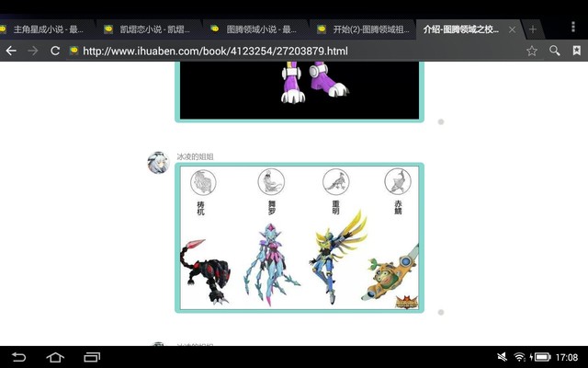The width and height of the screenshot is (588, 368).
Task: Open the search magnifier icon
Action: pos(554,51)
